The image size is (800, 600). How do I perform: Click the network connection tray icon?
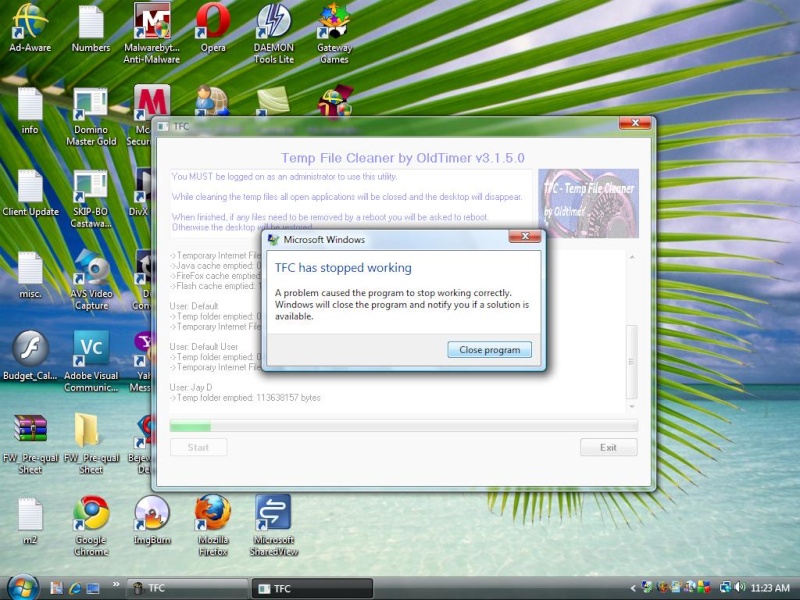(725, 588)
